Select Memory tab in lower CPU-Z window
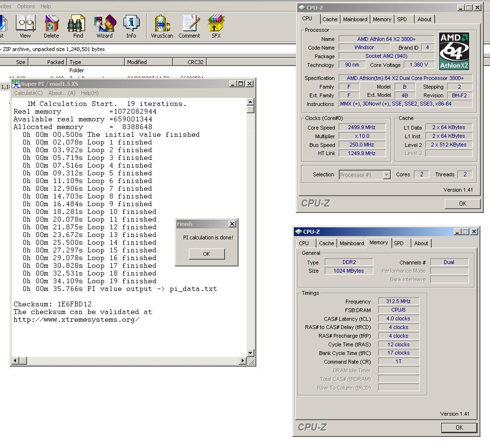 coord(379,242)
